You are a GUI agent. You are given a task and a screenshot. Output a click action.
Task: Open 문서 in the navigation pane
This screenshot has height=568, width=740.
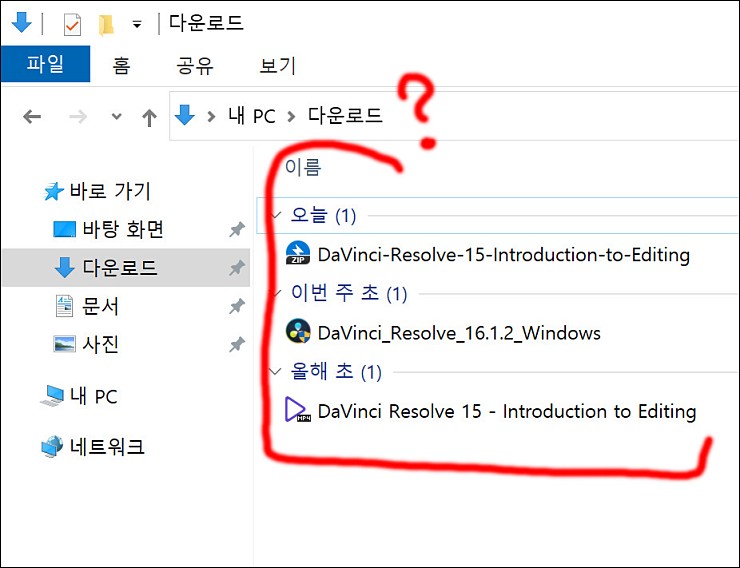(x=100, y=306)
